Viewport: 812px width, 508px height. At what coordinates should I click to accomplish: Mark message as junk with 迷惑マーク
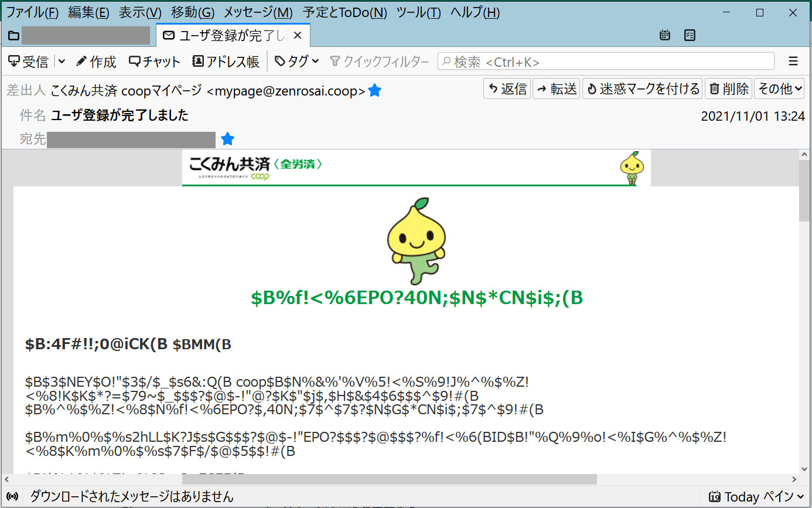[642, 89]
